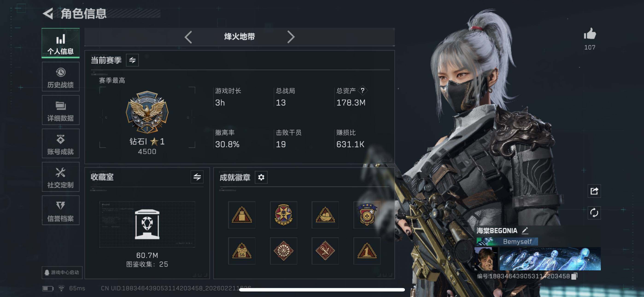
Task: Give a thumbs-up like to this profile
Action: pos(590,34)
